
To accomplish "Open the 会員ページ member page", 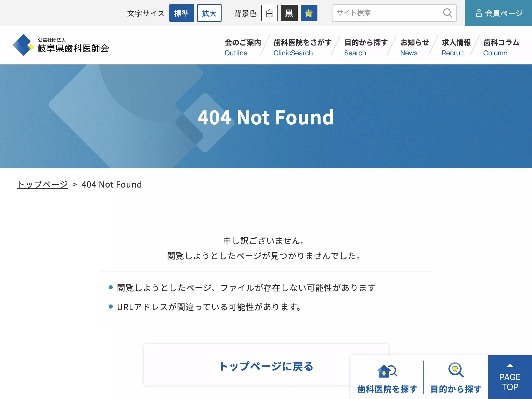I will click(x=498, y=13).
